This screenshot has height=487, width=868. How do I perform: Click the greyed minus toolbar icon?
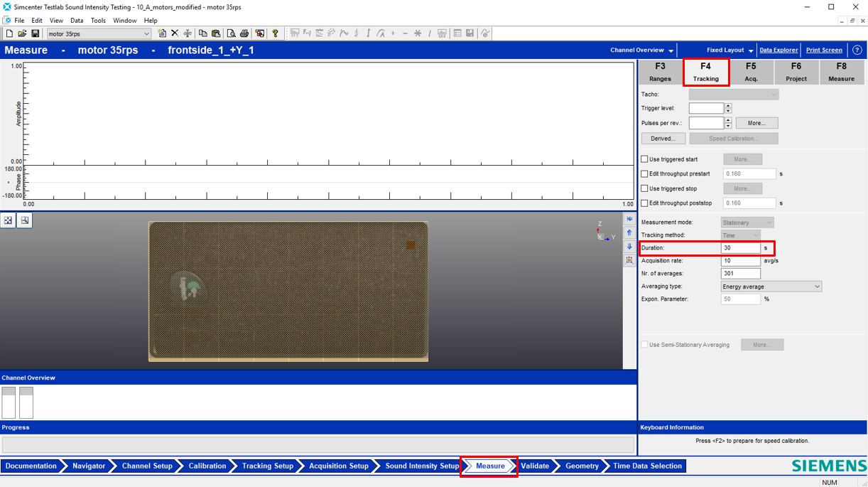click(405, 33)
